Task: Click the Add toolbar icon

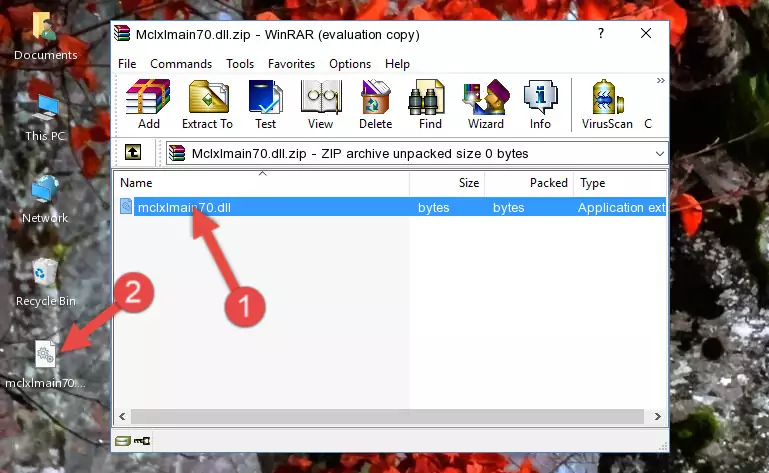Action: pos(148,105)
